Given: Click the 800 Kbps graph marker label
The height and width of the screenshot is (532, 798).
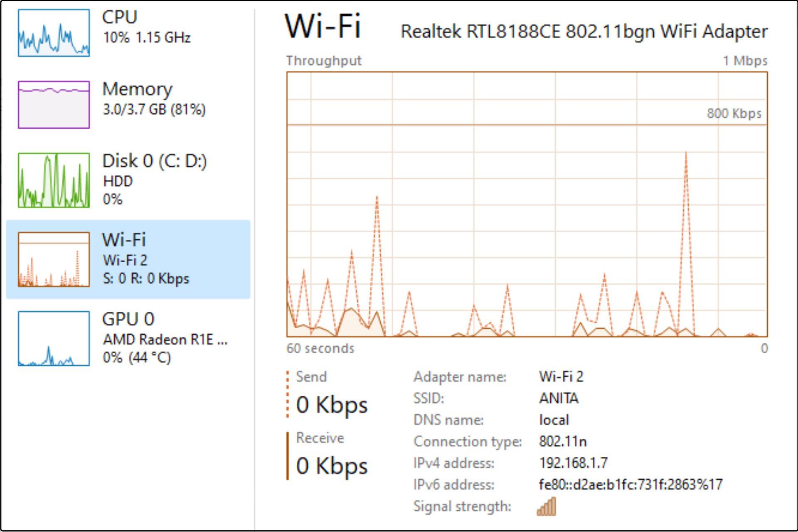Looking at the screenshot, I should 734,113.
